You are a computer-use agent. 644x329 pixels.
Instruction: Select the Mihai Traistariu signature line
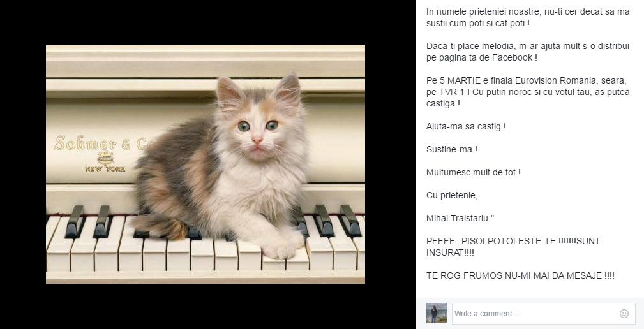[x=460, y=218]
